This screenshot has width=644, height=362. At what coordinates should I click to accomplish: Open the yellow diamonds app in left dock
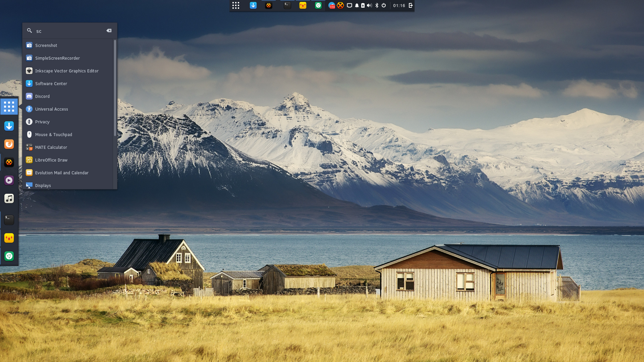pos(9,238)
